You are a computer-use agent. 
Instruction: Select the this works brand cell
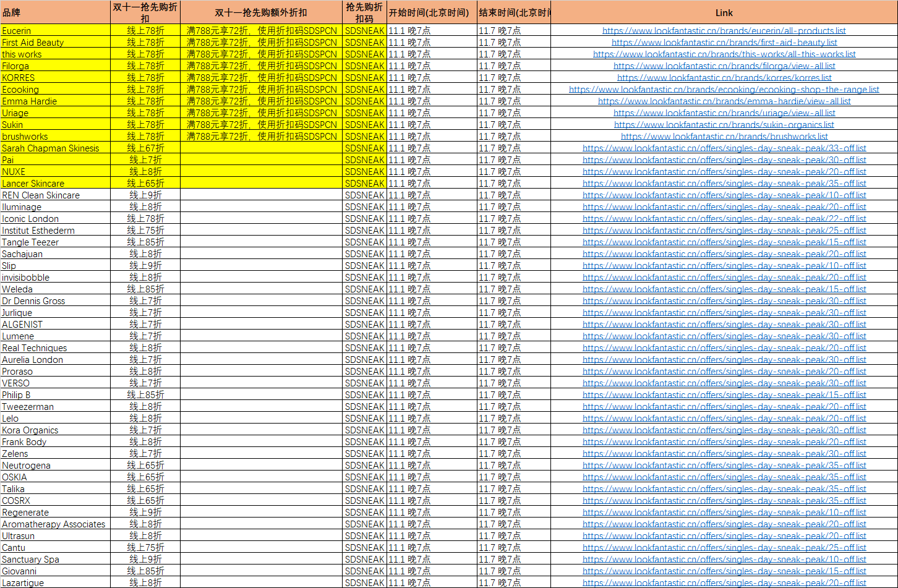click(x=56, y=54)
